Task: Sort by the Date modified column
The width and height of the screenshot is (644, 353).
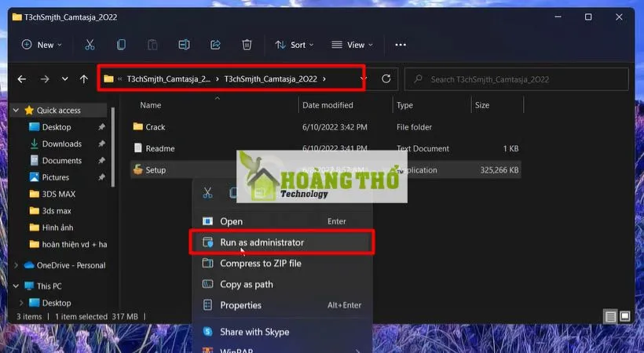Action: point(327,105)
